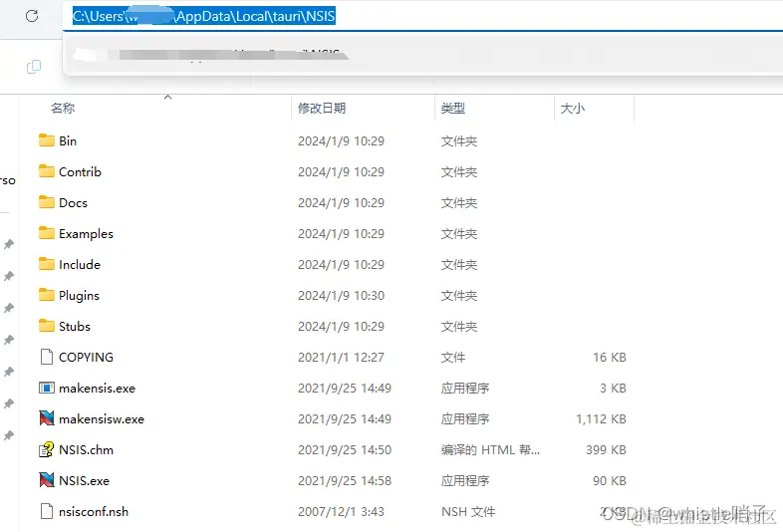Select the NSIS.chm file name
This screenshot has width=783, height=532.
point(86,450)
